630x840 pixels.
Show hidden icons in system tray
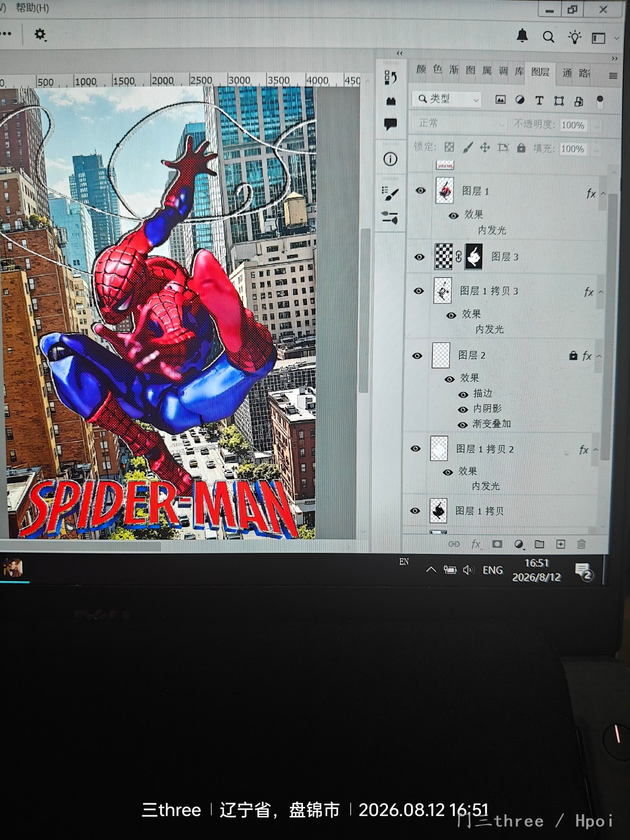(x=431, y=570)
